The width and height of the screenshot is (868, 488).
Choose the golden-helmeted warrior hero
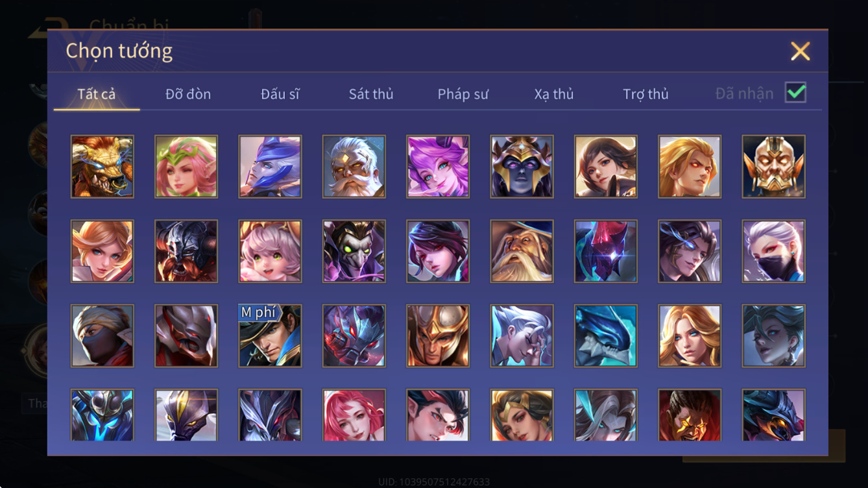tap(438, 336)
